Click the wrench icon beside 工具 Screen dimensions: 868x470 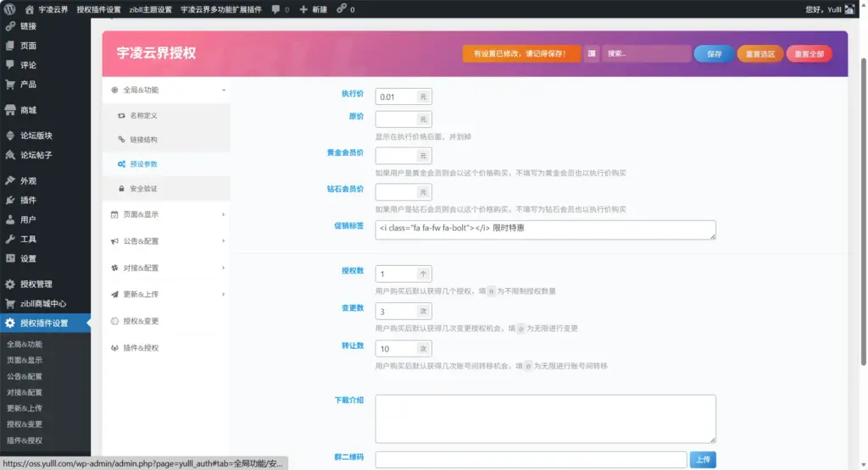pyautogui.click(x=10, y=239)
